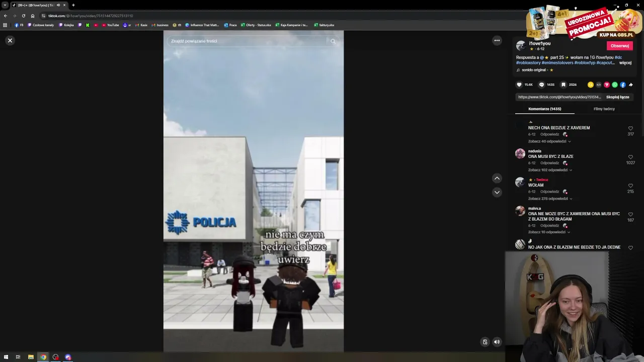Screen dimensions: 644x362
Task: Go to next video with down arrow
Action: click(x=497, y=192)
